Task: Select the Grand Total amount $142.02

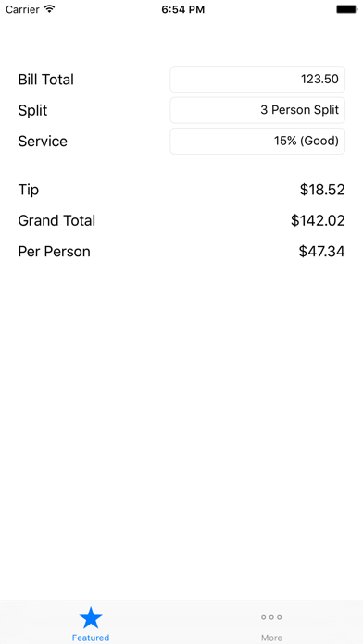Action: pos(318,220)
